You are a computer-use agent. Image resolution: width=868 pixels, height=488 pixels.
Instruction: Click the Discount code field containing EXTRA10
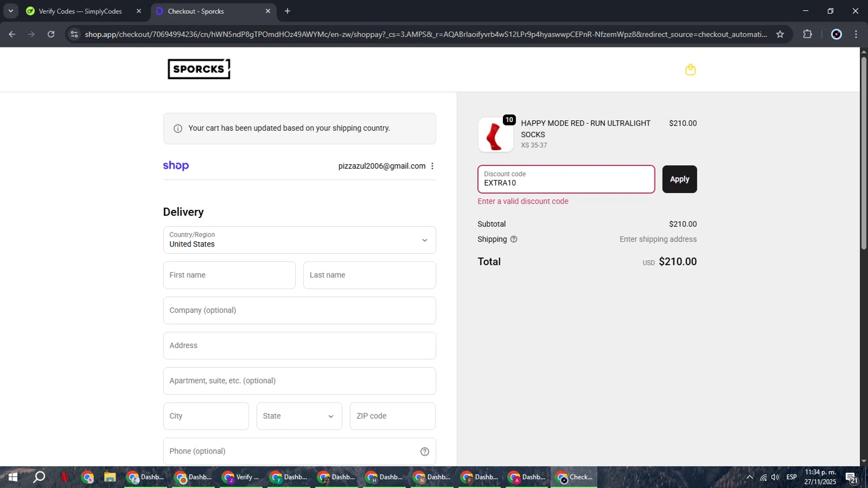pyautogui.click(x=566, y=179)
